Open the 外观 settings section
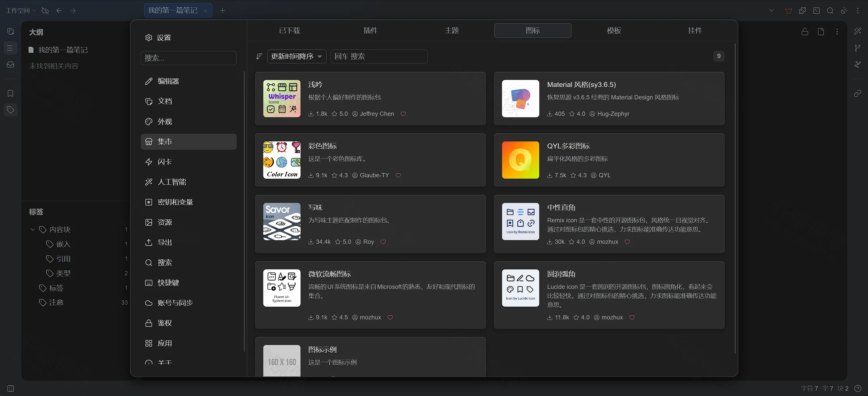The width and height of the screenshot is (868, 396). point(188,122)
